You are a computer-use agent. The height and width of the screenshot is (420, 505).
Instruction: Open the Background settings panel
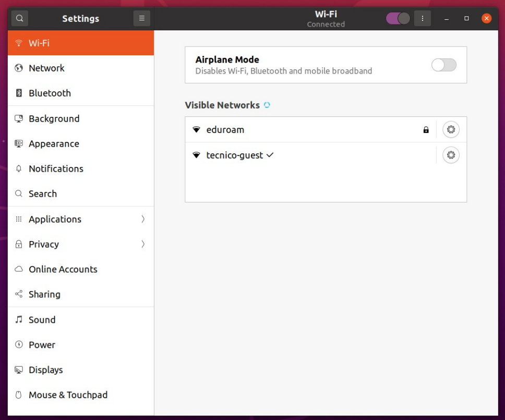pyautogui.click(x=81, y=118)
